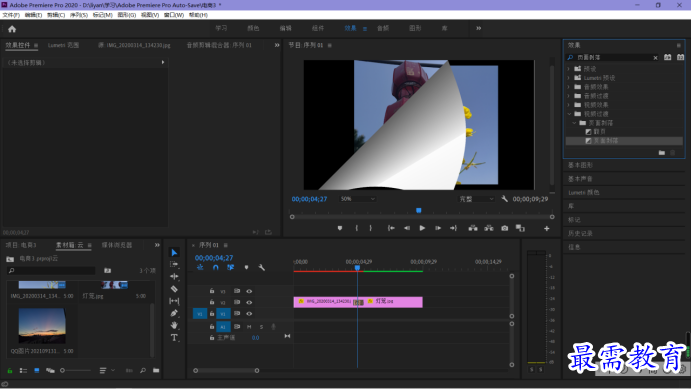Collapse the open Video Transitions folder
This screenshot has height=389, width=692.
tap(569, 114)
